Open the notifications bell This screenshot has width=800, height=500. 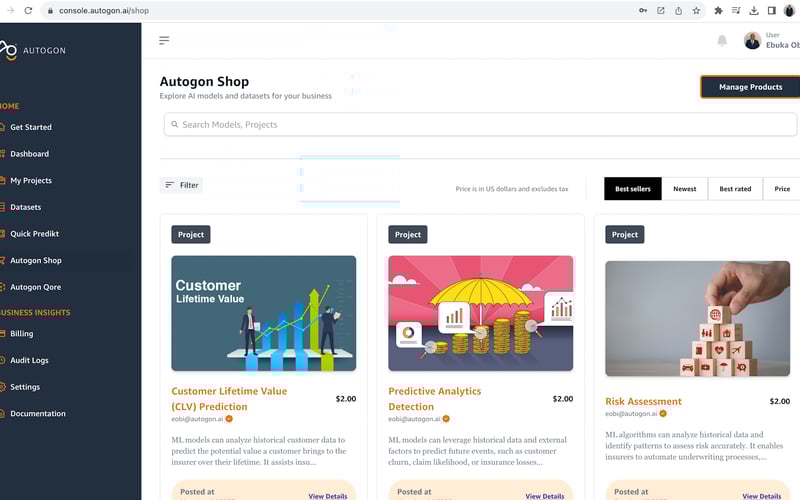tap(722, 40)
